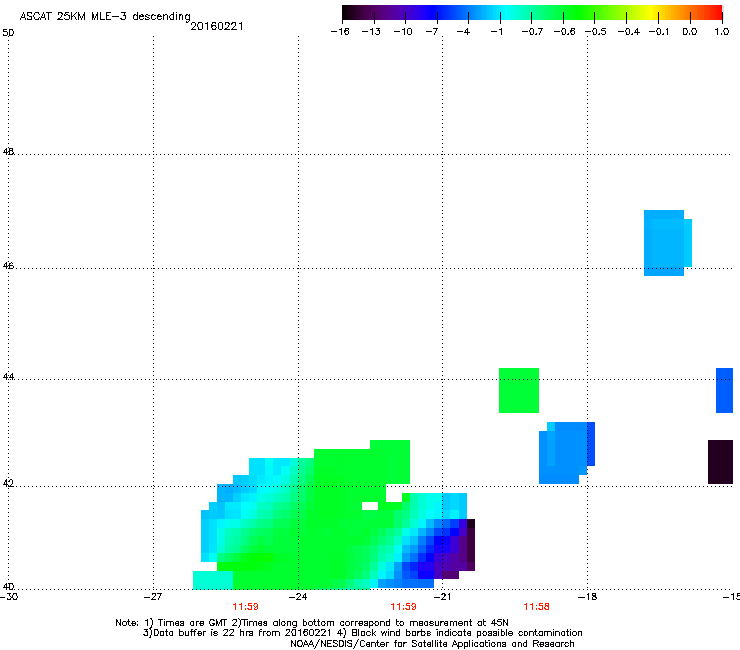
Task: Click the -13 label on the color scale
Action: click(371, 32)
